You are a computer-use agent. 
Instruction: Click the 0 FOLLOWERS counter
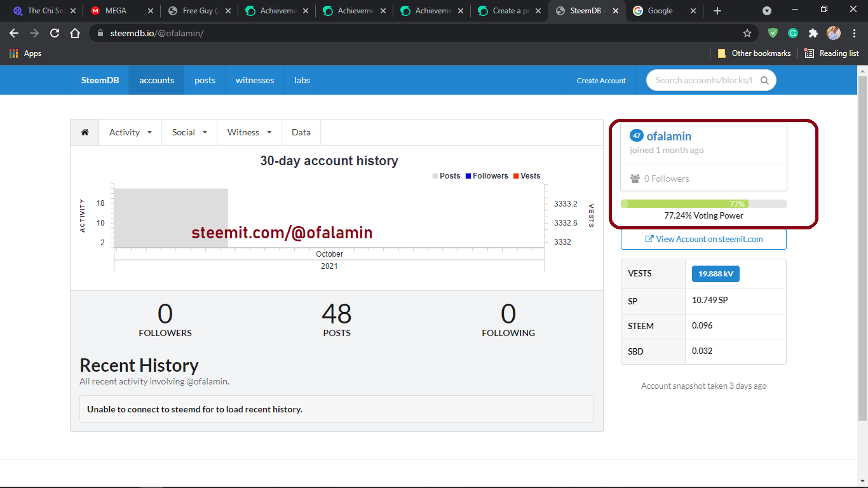pyautogui.click(x=165, y=320)
